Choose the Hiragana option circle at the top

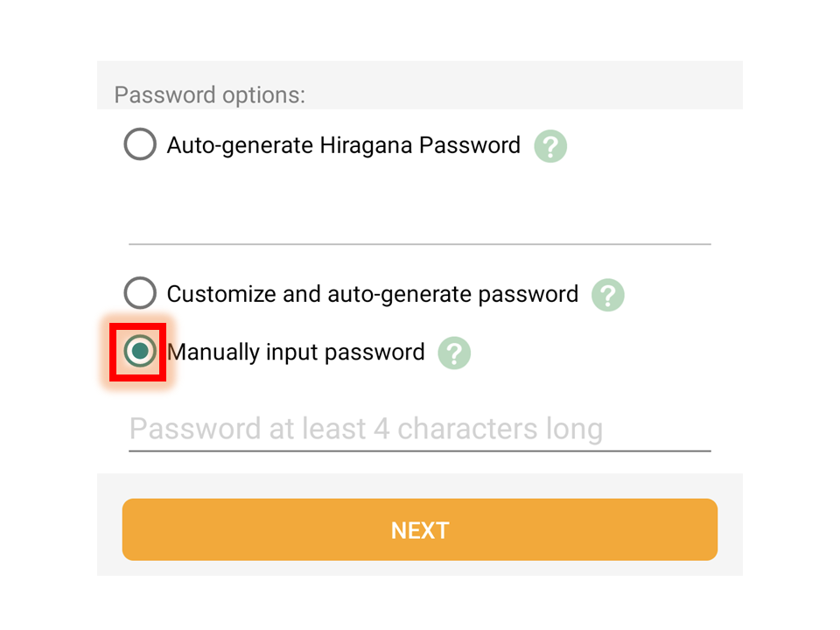140,143
